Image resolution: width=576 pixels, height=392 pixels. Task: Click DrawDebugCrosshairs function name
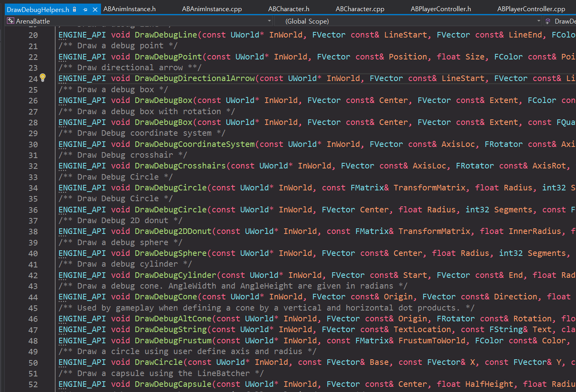pyautogui.click(x=180, y=166)
